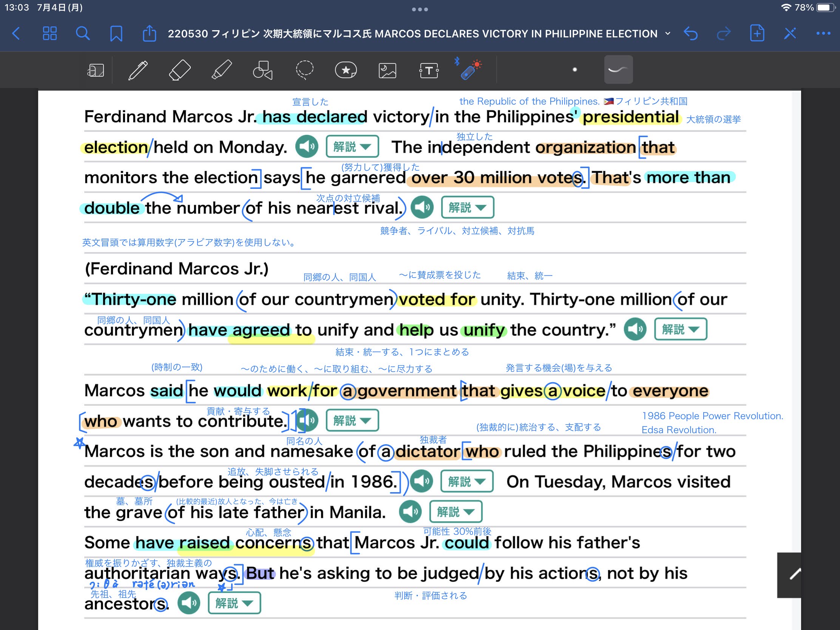
Task: Tap the 13:03 clock in status bar
Action: pyautogui.click(x=17, y=8)
